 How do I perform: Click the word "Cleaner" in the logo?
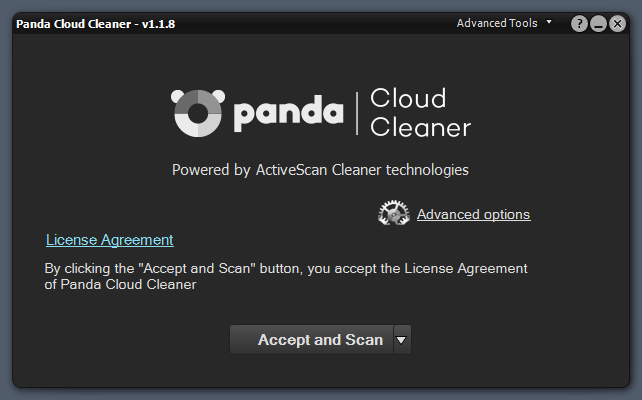click(x=420, y=127)
